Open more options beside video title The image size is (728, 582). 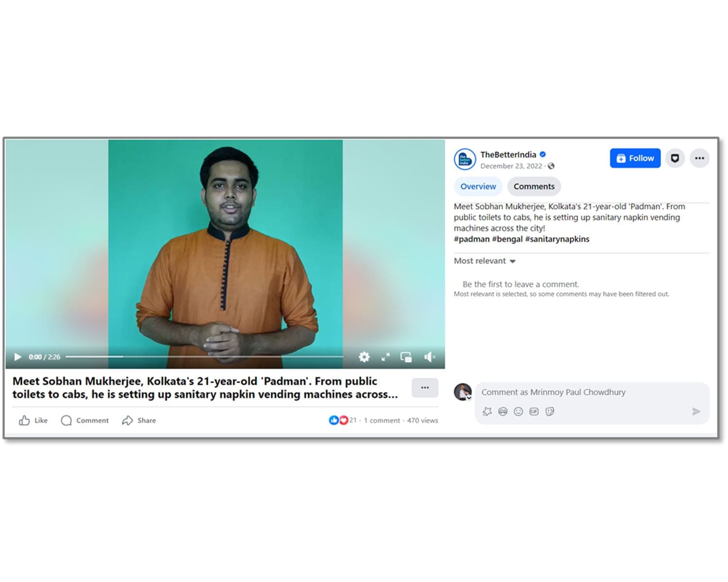[x=425, y=388]
